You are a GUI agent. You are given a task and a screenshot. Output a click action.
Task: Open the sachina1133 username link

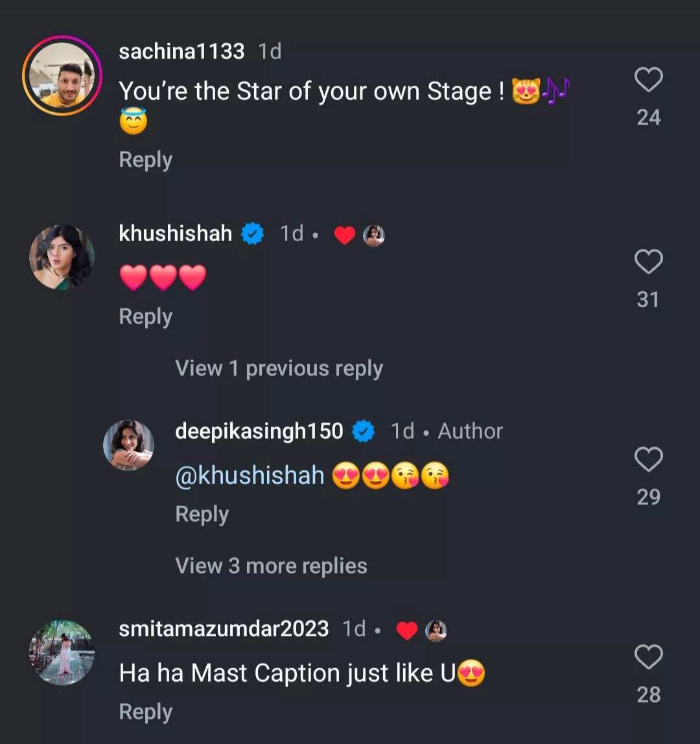point(181,51)
